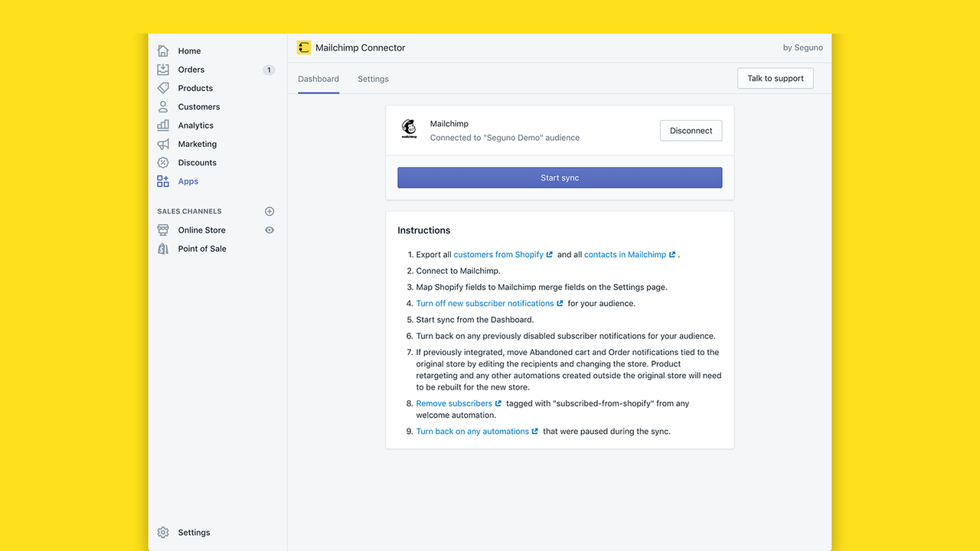This screenshot has width=980, height=551.
Task: Click the Mailchimp monkey logo
Action: (x=410, y=129)
